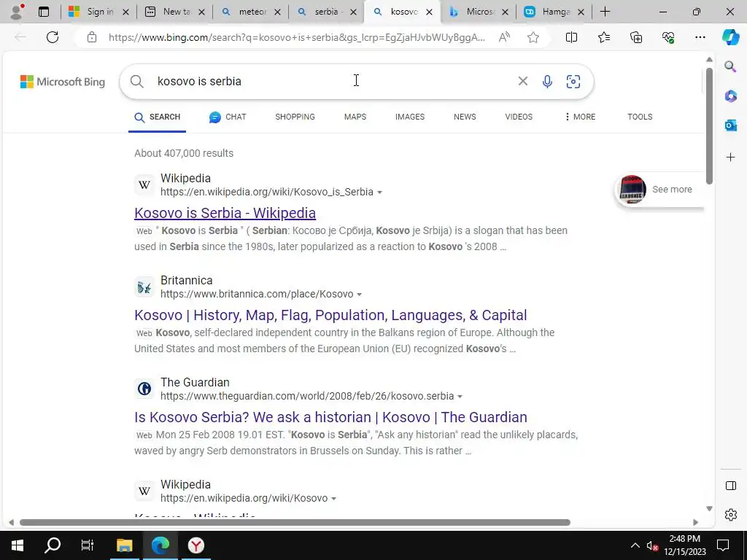
Task: Click the See more card on right
Action: coord(659,189)
